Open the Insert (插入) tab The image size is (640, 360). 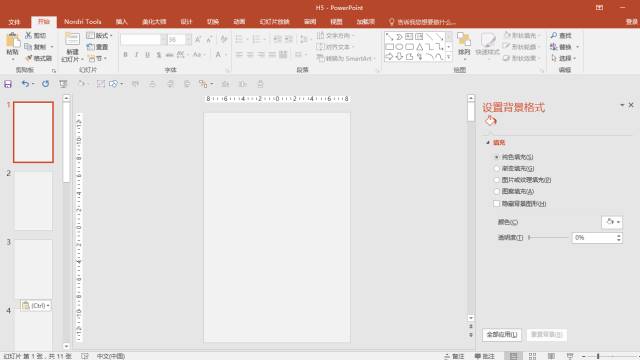point(121,22)
